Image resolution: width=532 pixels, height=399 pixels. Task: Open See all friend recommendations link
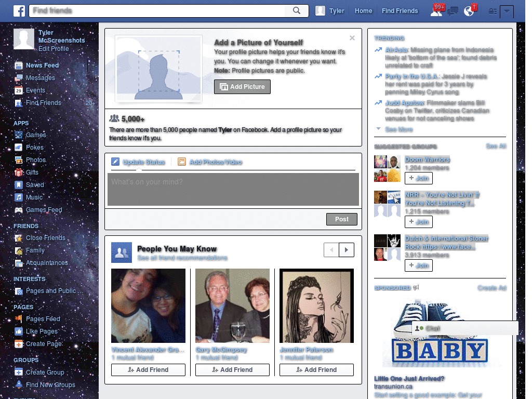point(182,258)
